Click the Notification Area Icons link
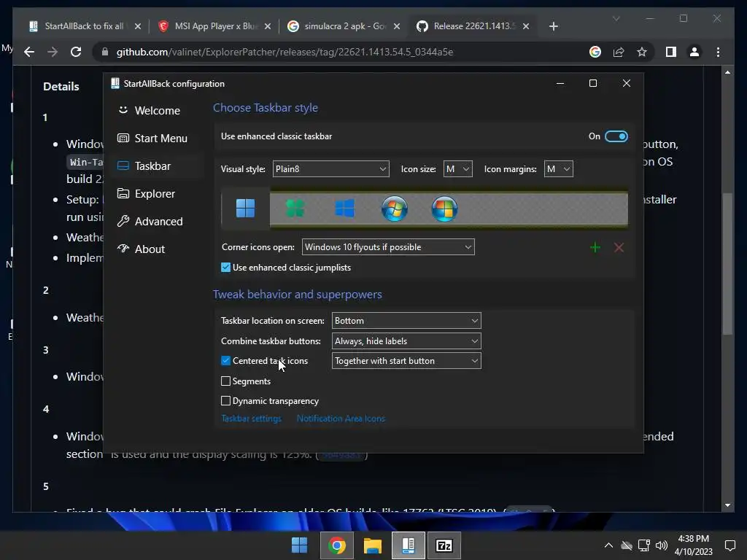This screenshot has width=747, height=560. click(341, 419)
